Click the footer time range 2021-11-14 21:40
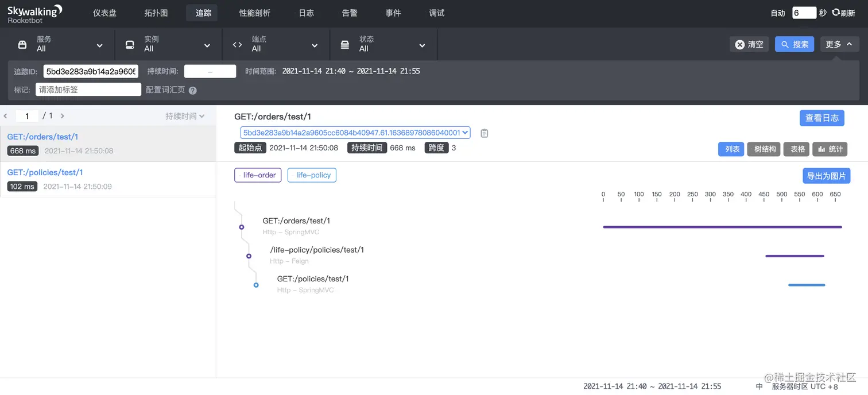 652,386
